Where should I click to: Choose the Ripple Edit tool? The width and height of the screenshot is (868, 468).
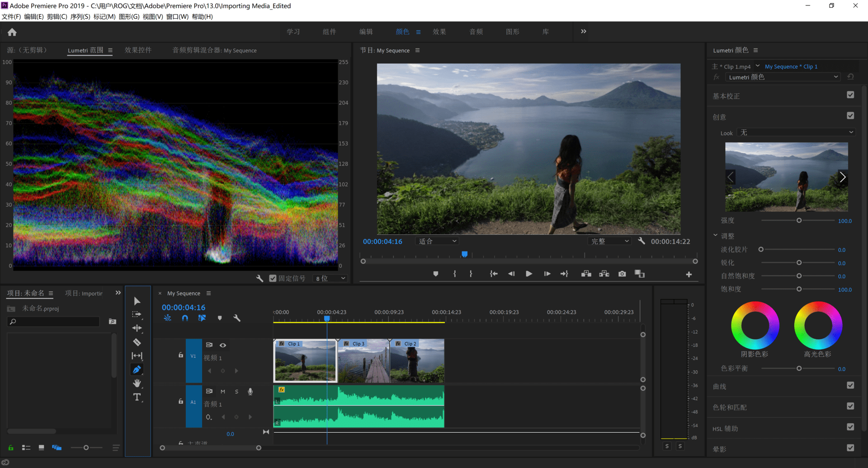(137, 328)
